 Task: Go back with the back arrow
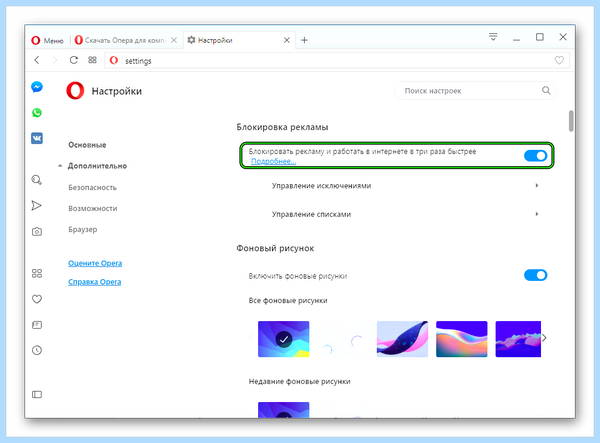(37, 60)
